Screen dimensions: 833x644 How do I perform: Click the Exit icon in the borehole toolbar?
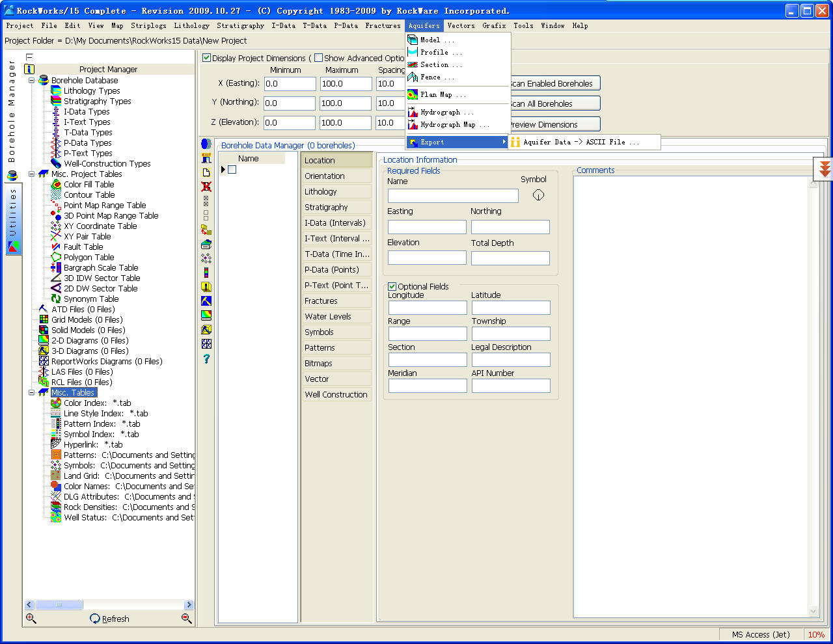pyautogui.click(x=206, y=158)
